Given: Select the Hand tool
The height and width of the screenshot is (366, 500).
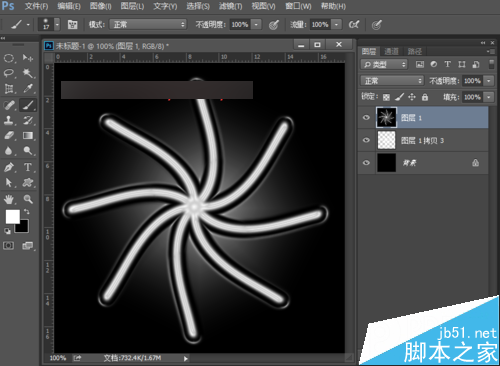Looking at the screenshot, I should tap(9, 199).
